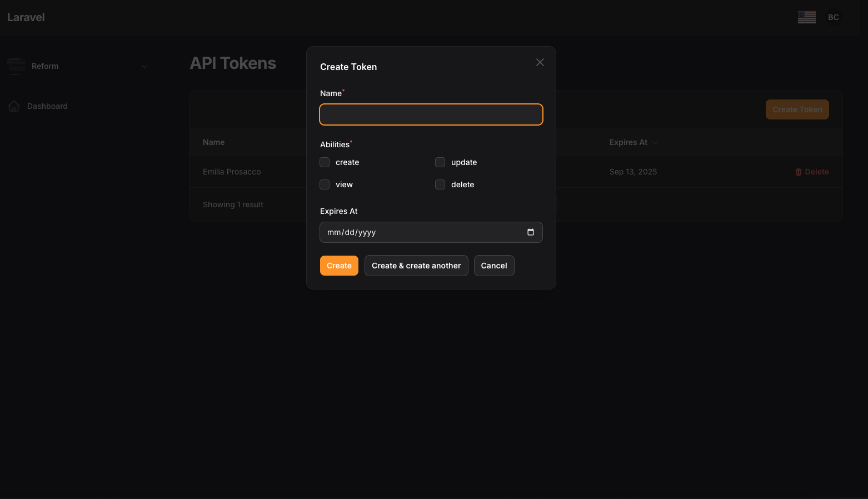Click the Dashboard home icon
Viewport: 868px width, 499px height.
pyautogui.click(x=14, y=106)
